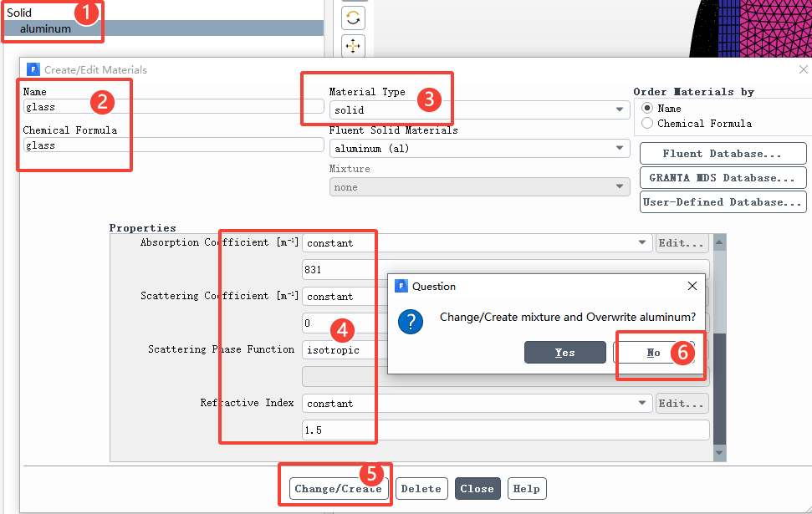Open the Absorption Coefficient method dropdown
The height and width of the screenshot is (514, 812).
pyautogui.click(x=477, y=242)
